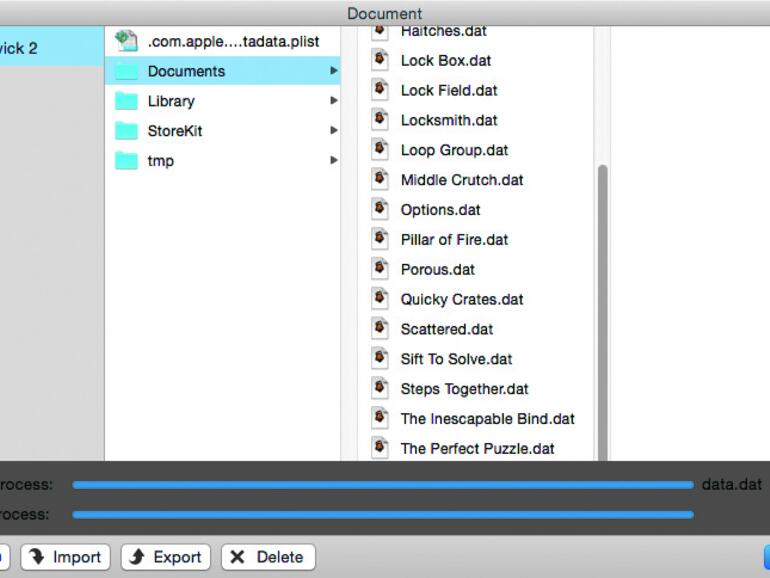Select The Perfect Puzzle.dat file name
Image resolution: width=770 pixels, height=578 pixels.
[x=477, y=449]
